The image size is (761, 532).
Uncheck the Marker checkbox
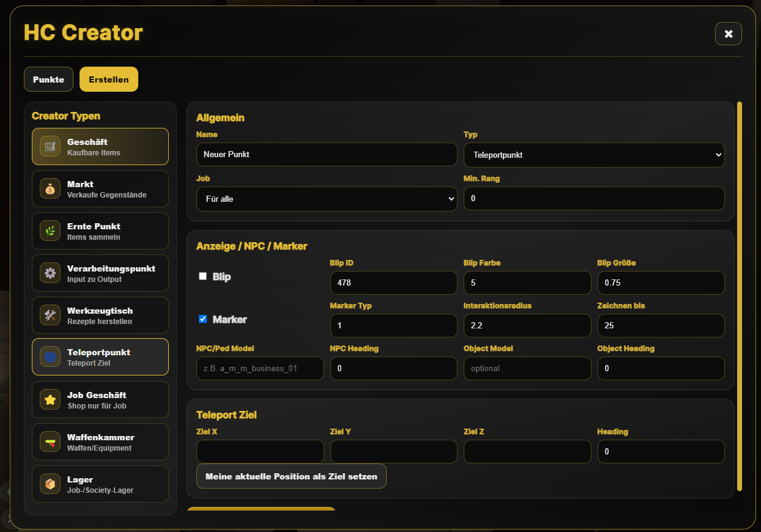coord(203,319)
